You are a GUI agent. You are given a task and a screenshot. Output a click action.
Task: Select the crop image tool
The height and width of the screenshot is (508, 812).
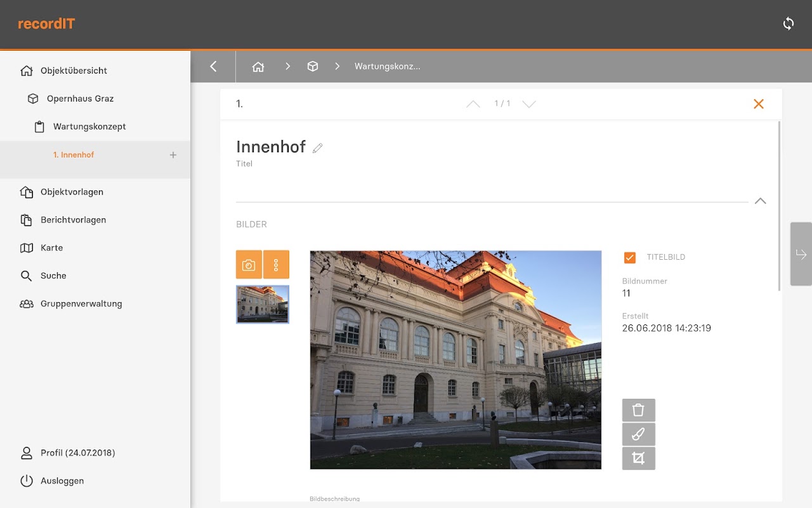[x=638, y=458]
